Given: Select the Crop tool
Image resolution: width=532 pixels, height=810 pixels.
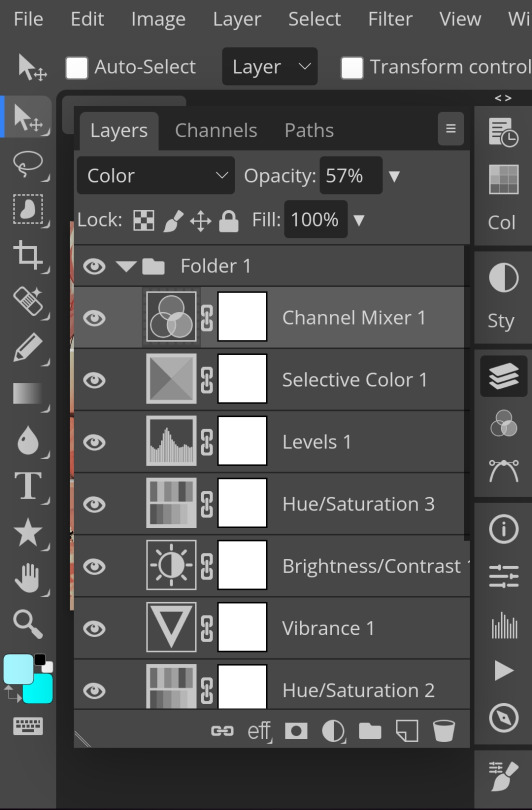Looking at the screenshot, I should pos(28,255).
